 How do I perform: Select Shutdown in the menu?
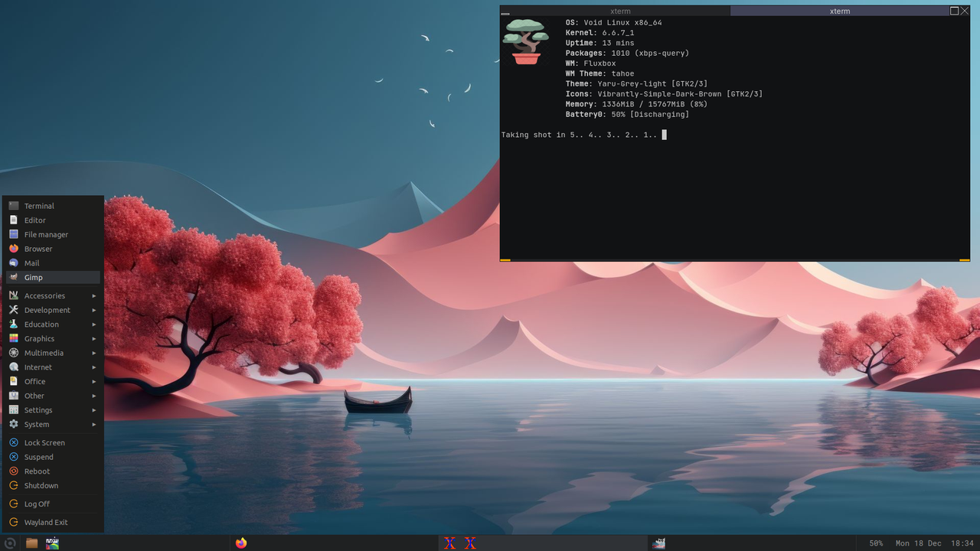pos(53,485)
